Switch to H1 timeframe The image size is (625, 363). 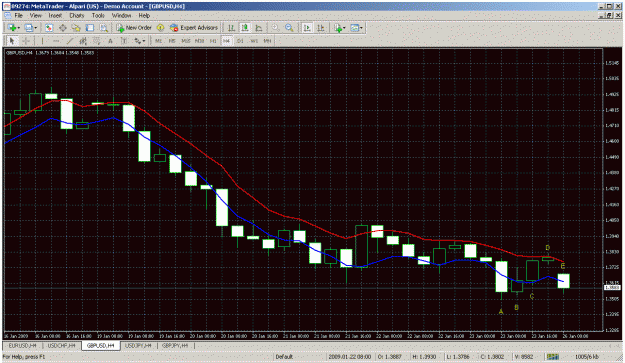click(213, 41)
